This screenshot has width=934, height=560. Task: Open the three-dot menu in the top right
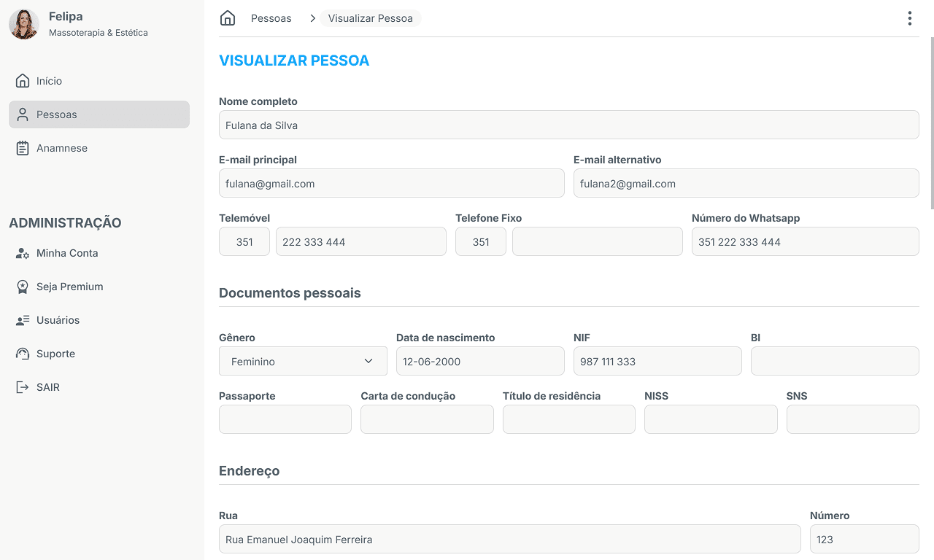click(909, 17)
